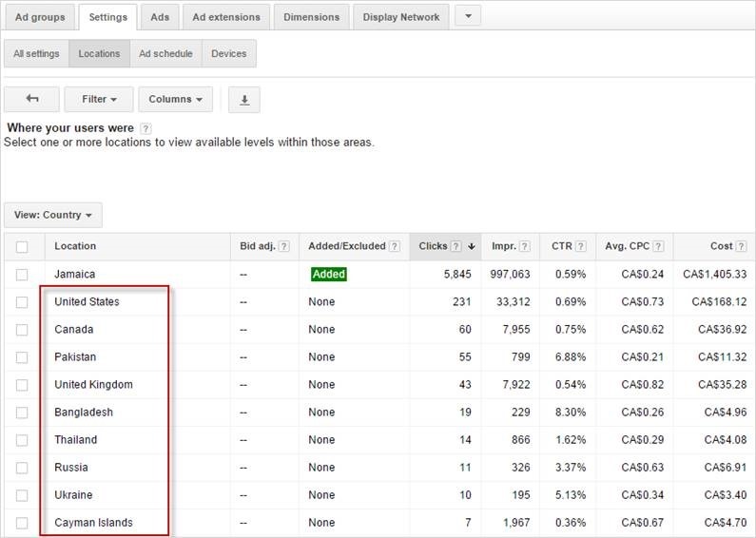Select the United States row checkbox

point(22,302)
